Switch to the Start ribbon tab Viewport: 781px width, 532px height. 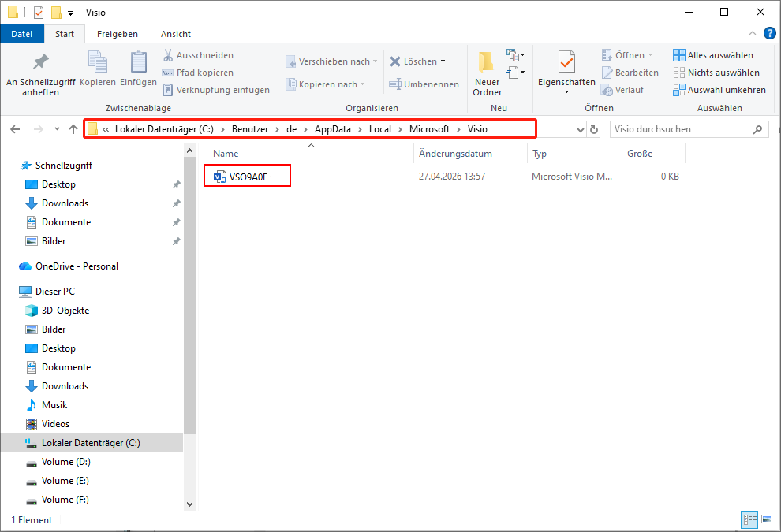tap(65, 34)
